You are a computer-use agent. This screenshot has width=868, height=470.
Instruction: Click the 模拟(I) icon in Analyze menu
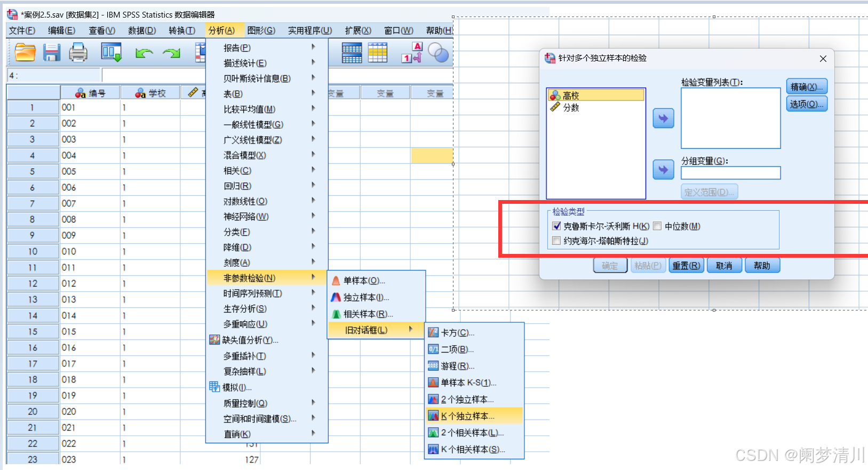(x=214, y=387)
